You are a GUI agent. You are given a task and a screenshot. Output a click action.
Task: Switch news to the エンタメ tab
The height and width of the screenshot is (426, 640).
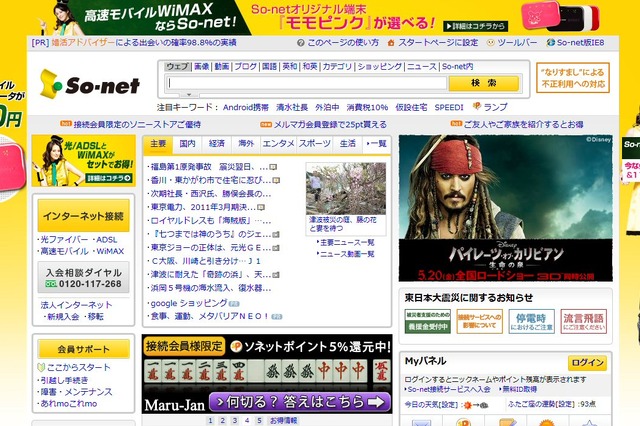(x=278, y=144)
